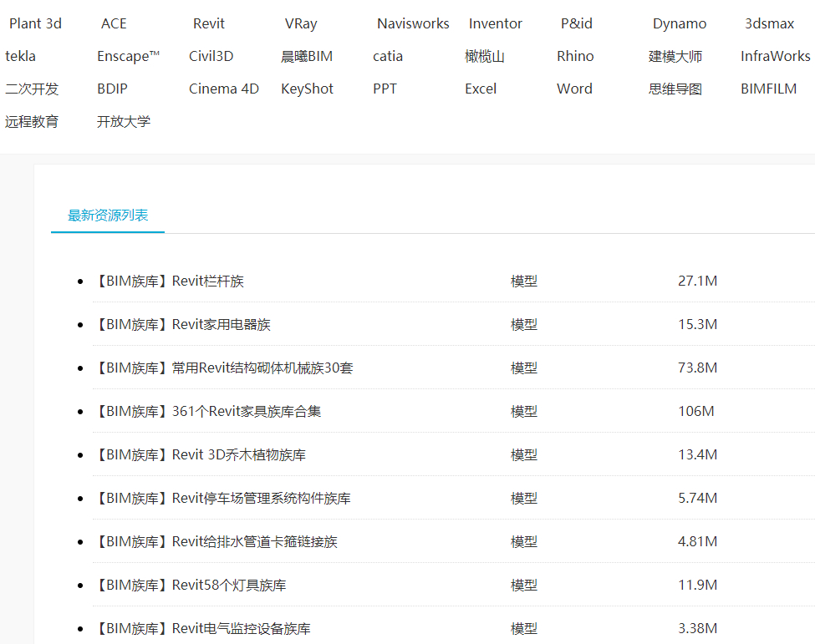Click the 13.4M file size

point(697,455)
